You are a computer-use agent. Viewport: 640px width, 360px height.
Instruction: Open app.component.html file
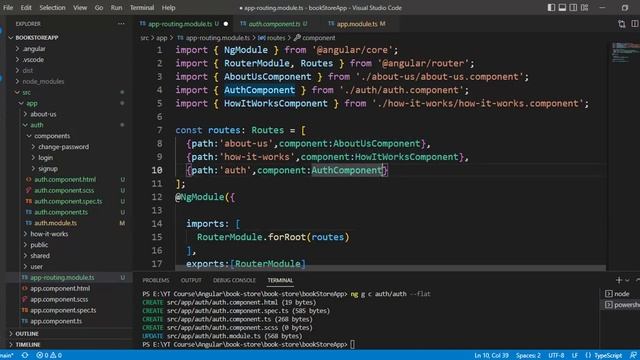[x=60, y=288]
